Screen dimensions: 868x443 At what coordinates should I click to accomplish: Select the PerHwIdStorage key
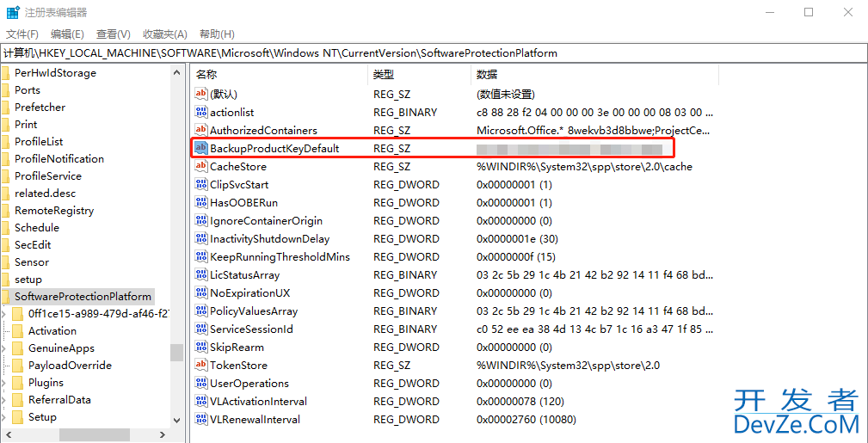pyautogui.click(x=55, y=73)
